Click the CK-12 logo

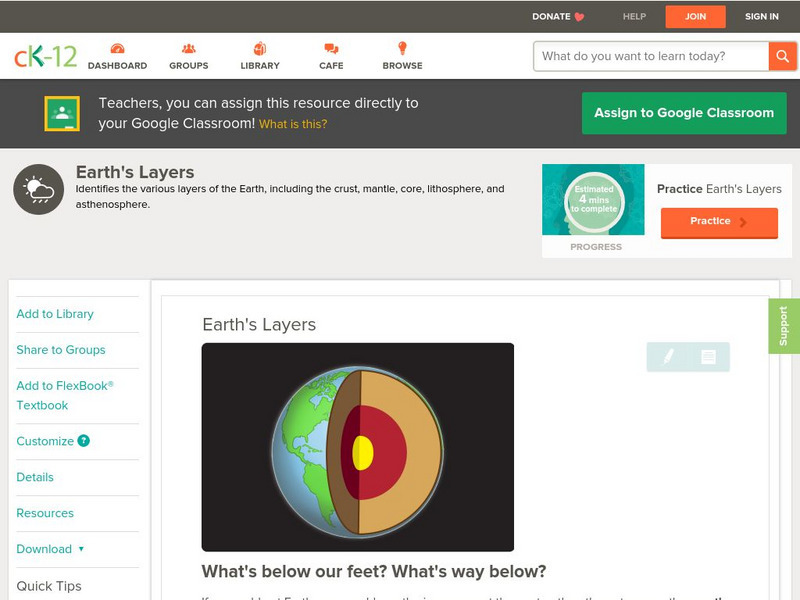tap(45, 57)
